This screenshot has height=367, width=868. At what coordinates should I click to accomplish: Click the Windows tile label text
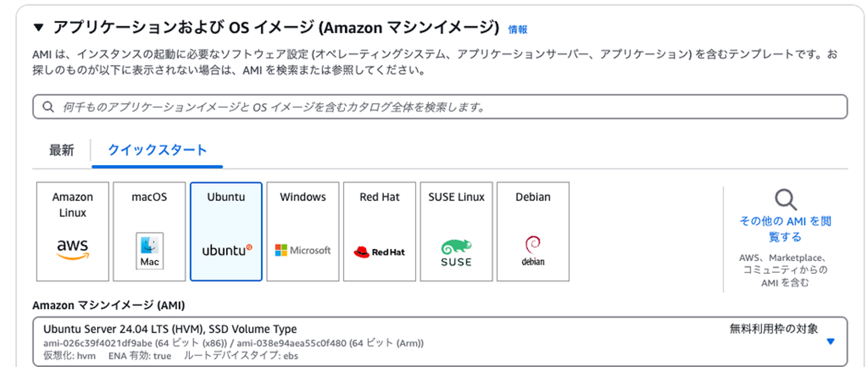[303, 197]
